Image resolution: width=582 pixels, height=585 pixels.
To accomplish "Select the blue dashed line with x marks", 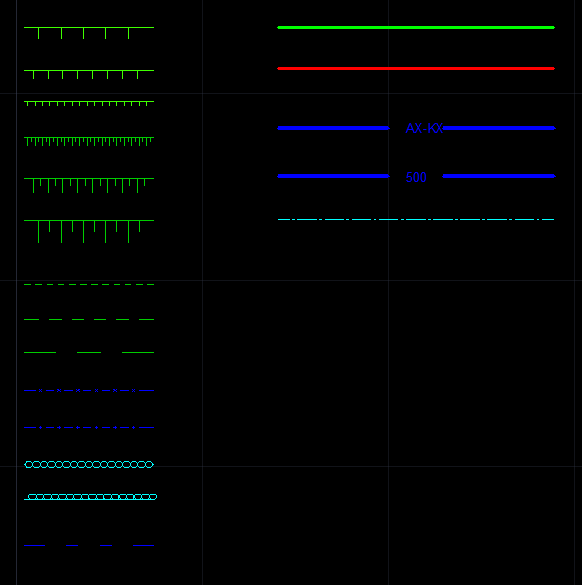I will click(89, 391).
